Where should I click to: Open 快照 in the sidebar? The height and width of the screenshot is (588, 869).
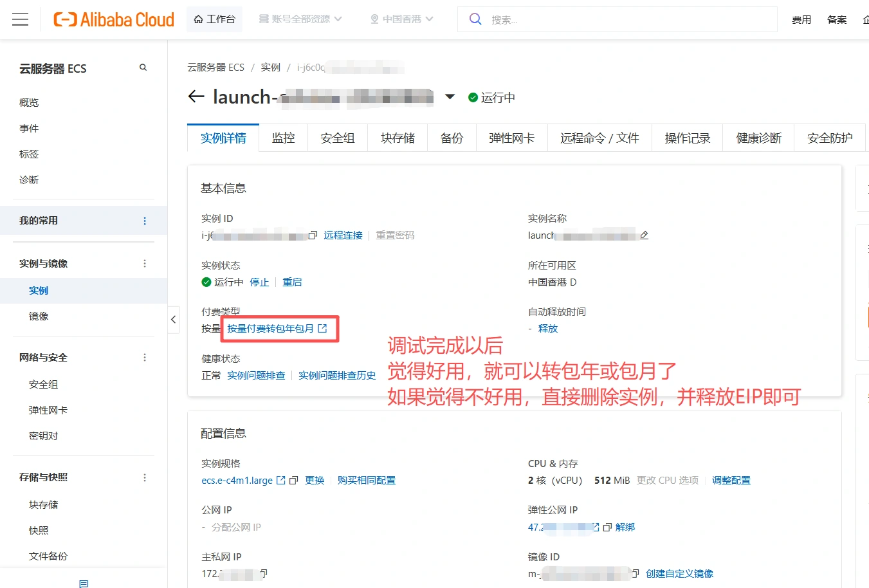point(39,531)
